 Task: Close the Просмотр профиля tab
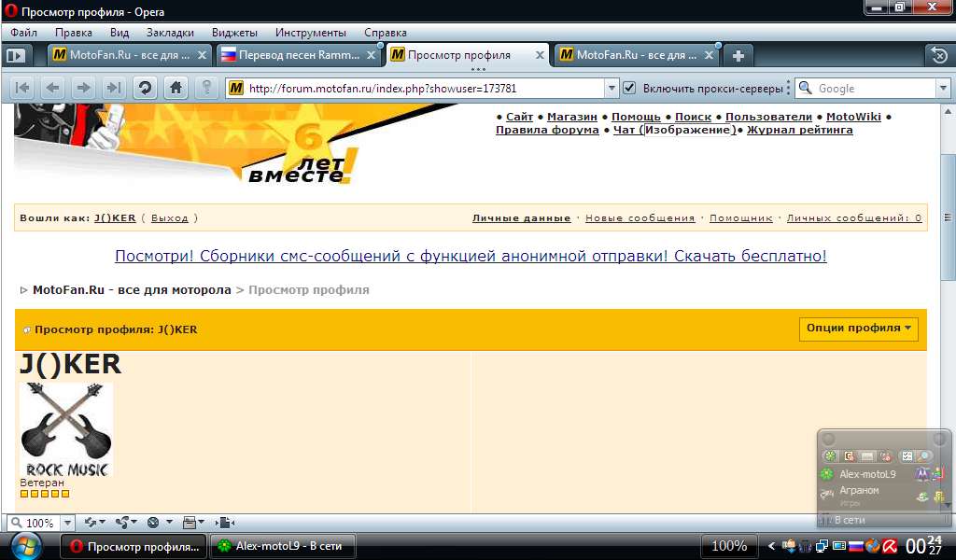click(540, 55)
